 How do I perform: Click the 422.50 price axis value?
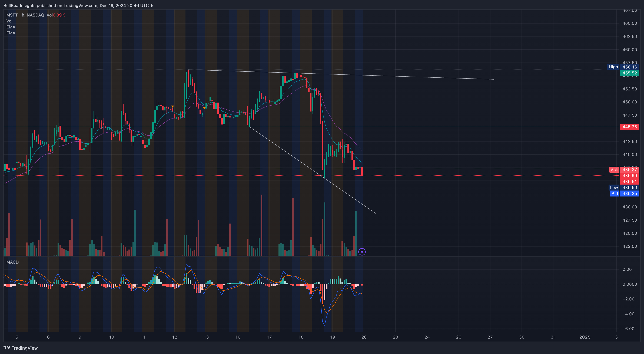(x=629, y=246)
